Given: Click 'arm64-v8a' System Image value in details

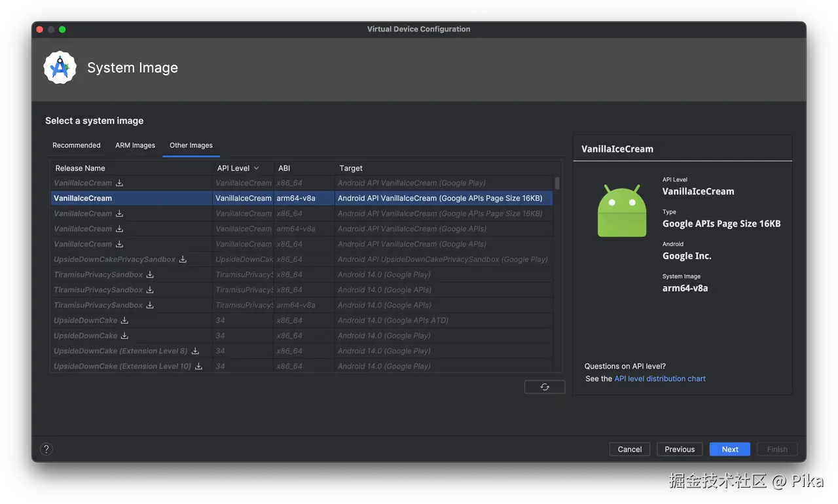Looking at the screenshot, I should coord(685,288).
